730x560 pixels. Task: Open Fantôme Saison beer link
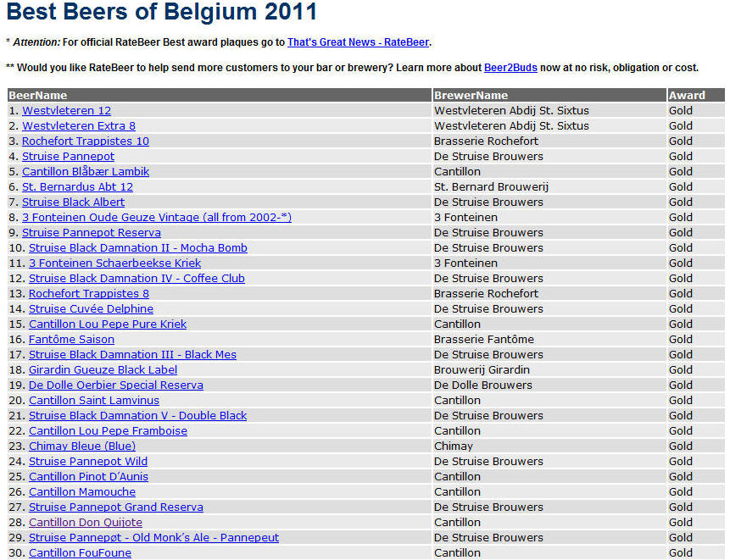tap(71, 340)
